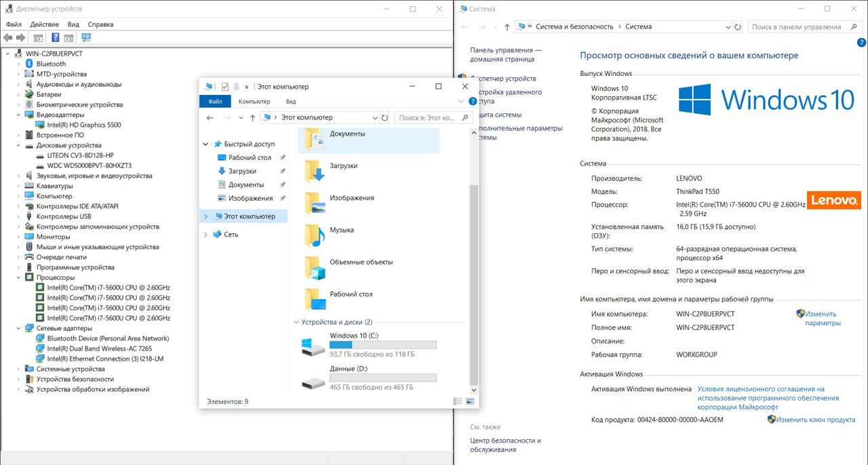Viewport: 868px width, 465px height.
Task: Click the Properties checkmark icon in Explorer title bar
Action: (224, 87)
